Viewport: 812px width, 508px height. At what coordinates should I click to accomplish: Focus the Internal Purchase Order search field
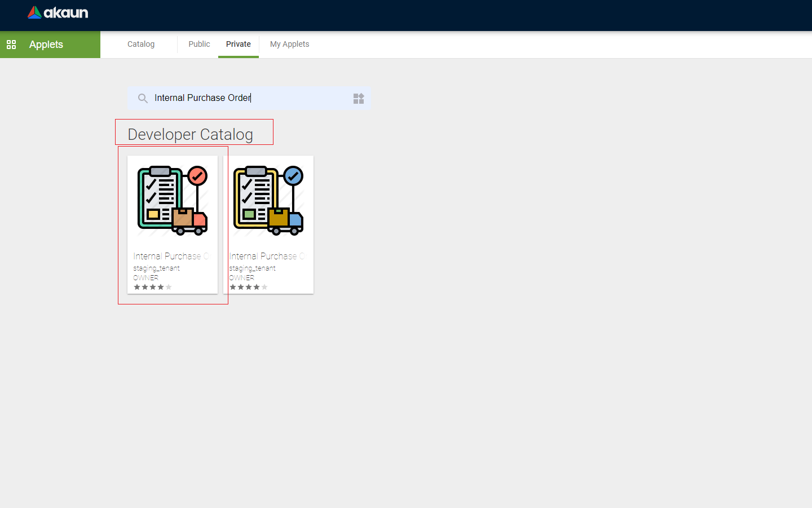coord(248,98)
